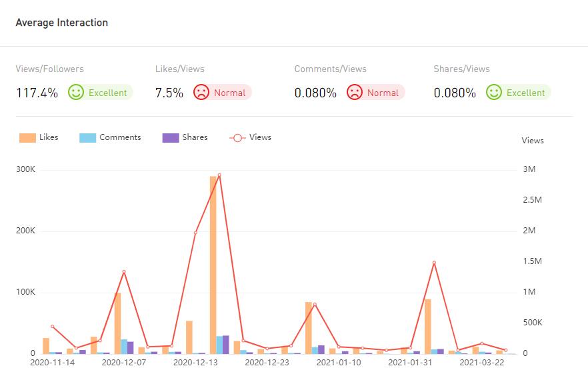The image size is (588, 378).
Task: Click the orange Likes legend swatch
Action: 27,138
